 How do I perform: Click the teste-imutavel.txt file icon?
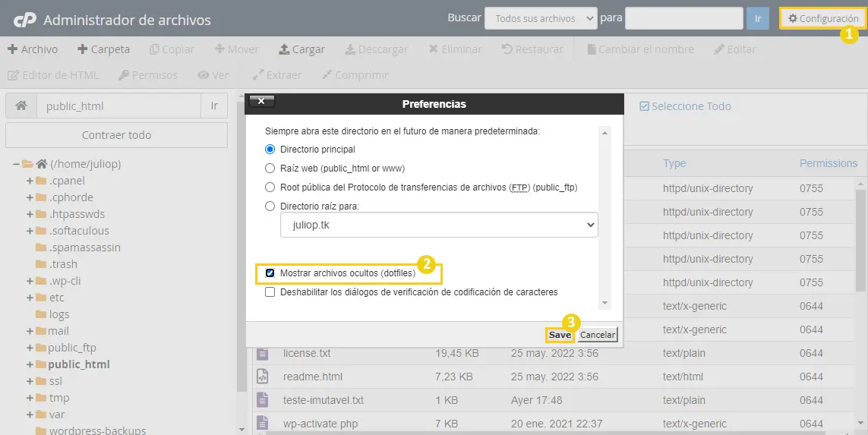(x=263, y=400)
